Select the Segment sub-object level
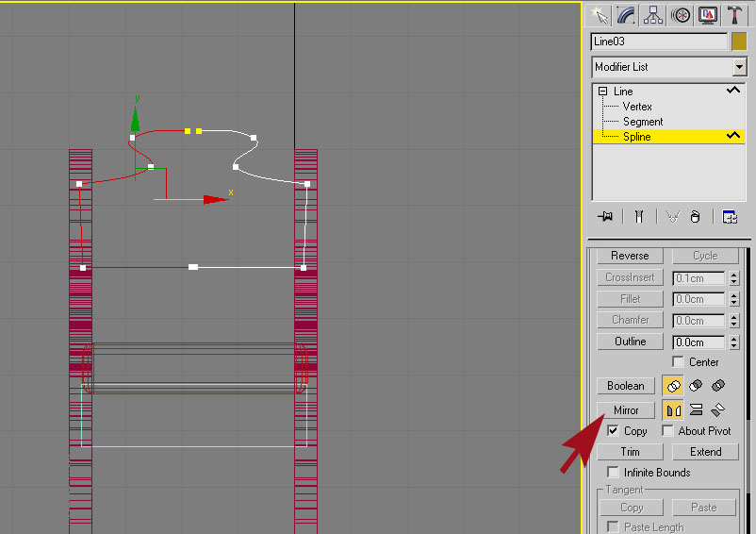Viewport: 756px width, 534px height. point(643,122)
